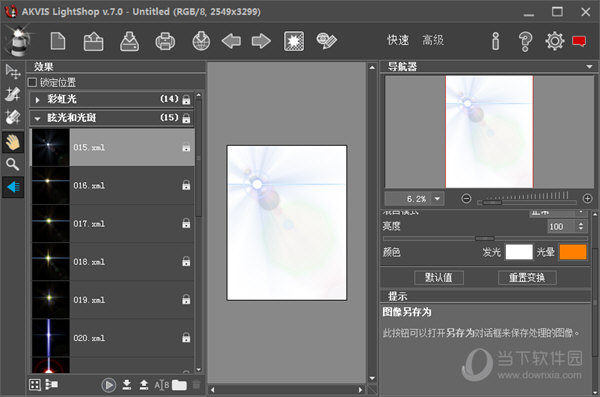Print the image with the printer icon
600x397 pixels.
point(165,41)
